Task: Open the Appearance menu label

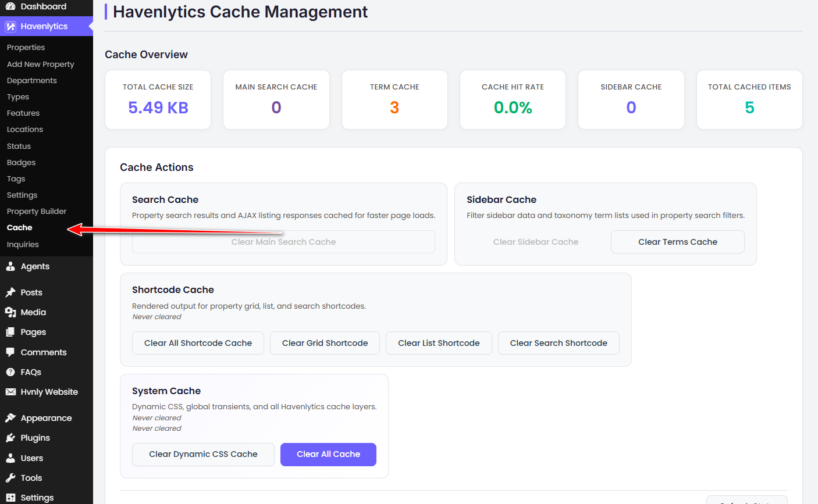Action: tap(47, 418)
